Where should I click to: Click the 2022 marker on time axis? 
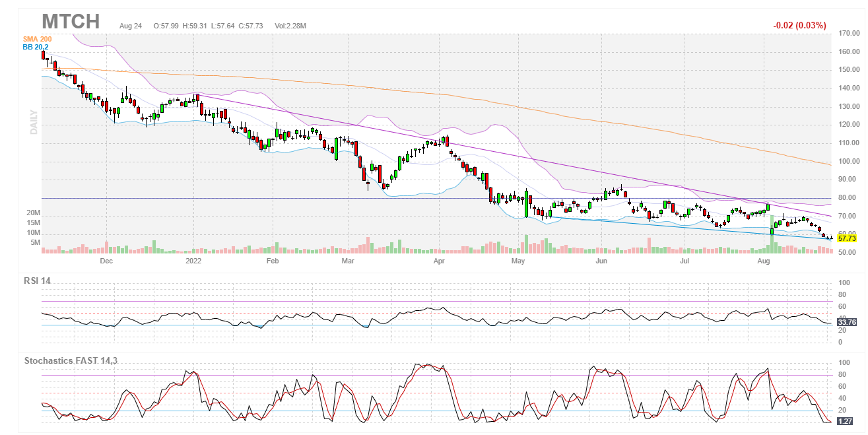194,261
